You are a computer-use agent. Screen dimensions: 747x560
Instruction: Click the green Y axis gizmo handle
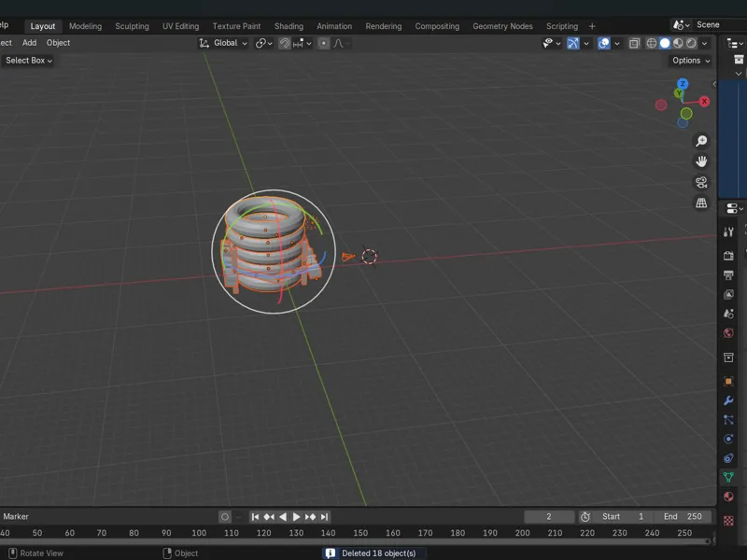click(x=679, y=93)
